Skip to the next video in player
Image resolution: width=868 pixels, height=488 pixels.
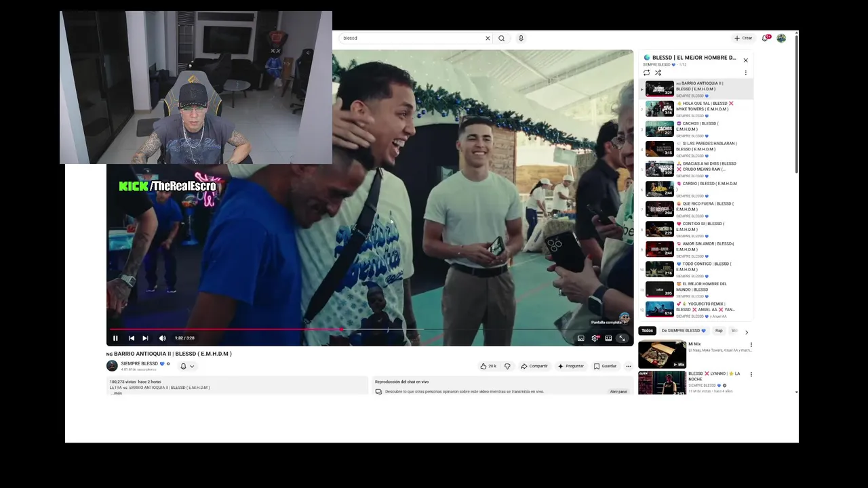coord(145,338)
